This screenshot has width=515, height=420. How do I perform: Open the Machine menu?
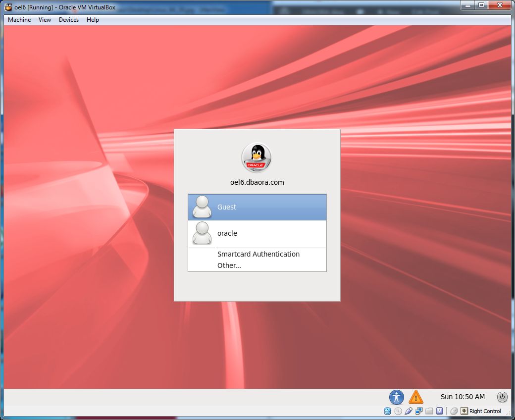click(x=19, y=20)
